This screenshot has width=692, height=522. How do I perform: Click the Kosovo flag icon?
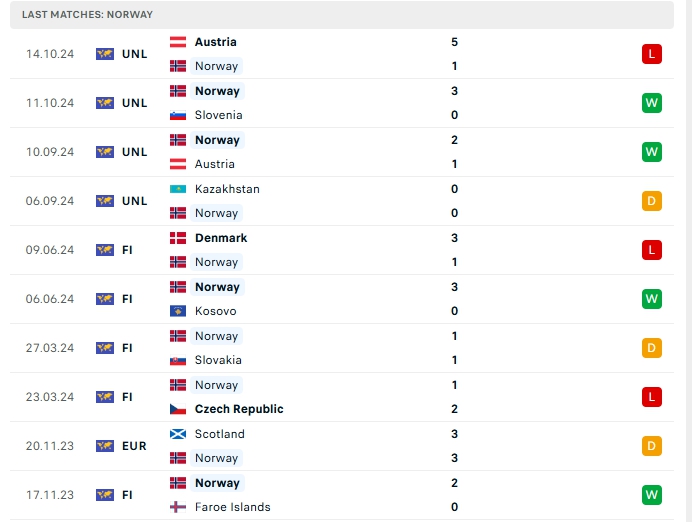pyautogui.click(x=178, y=311)
